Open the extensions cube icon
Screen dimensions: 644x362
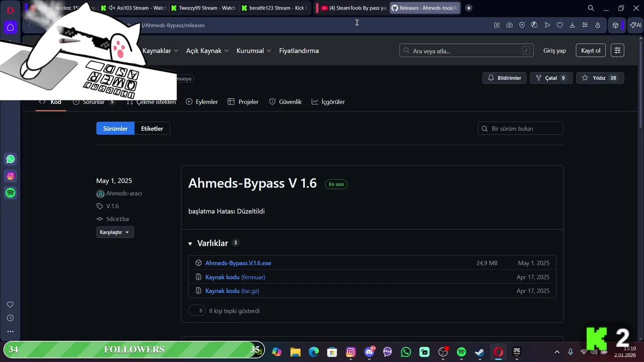click(615, 25)
